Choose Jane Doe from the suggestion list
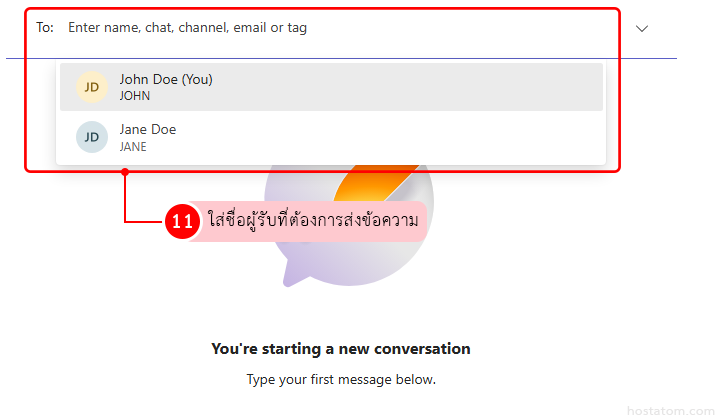This screenshot has height=419, width=720. [x=330, y=137]
